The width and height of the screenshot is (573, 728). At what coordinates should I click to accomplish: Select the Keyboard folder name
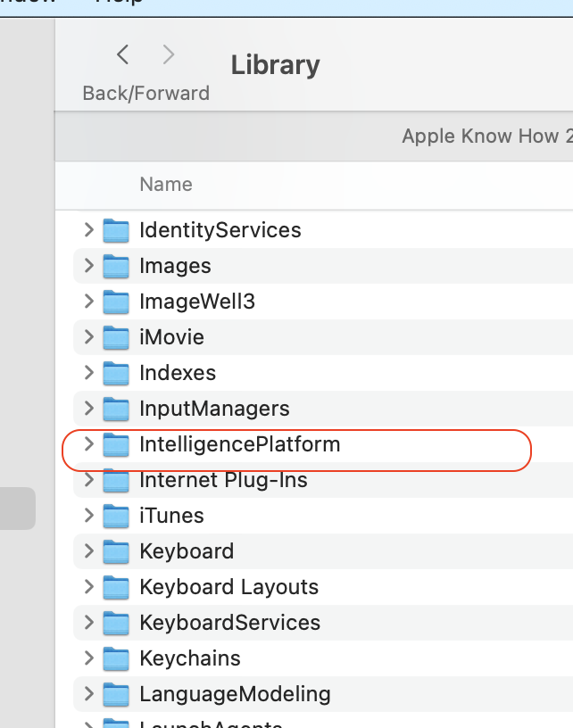[187, 551]
